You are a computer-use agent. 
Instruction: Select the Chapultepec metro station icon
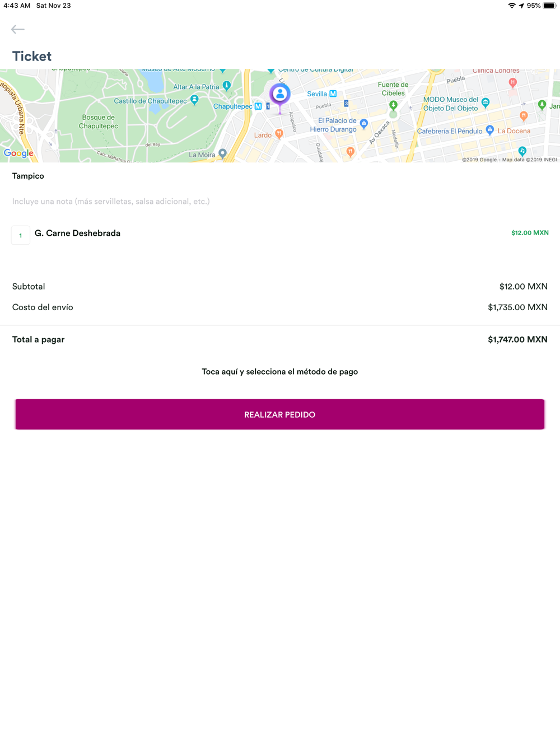tap(258, 106)
